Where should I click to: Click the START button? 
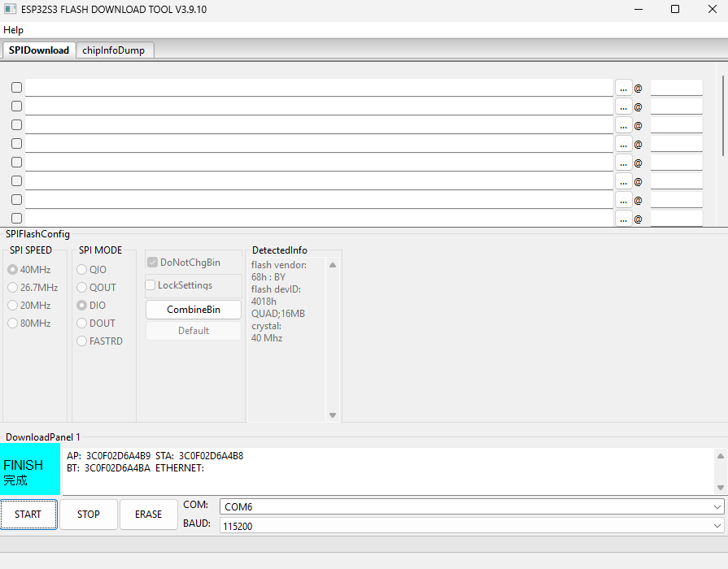(28, 515)
